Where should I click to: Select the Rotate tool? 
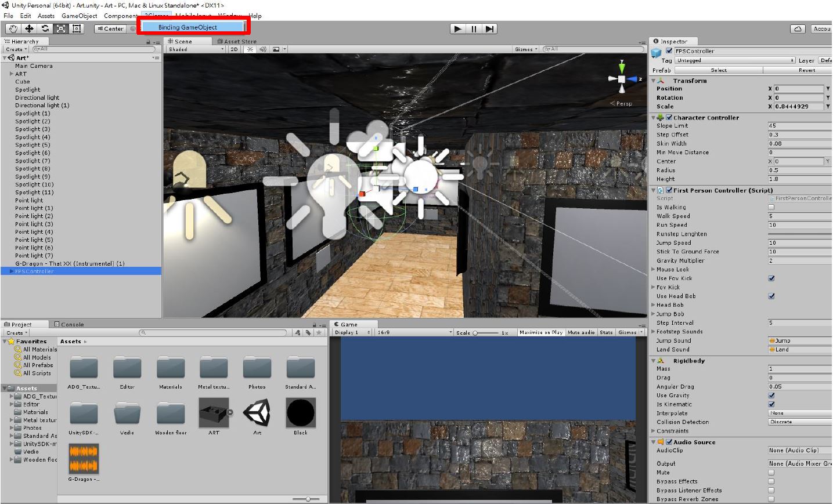(x=45, y=28)
